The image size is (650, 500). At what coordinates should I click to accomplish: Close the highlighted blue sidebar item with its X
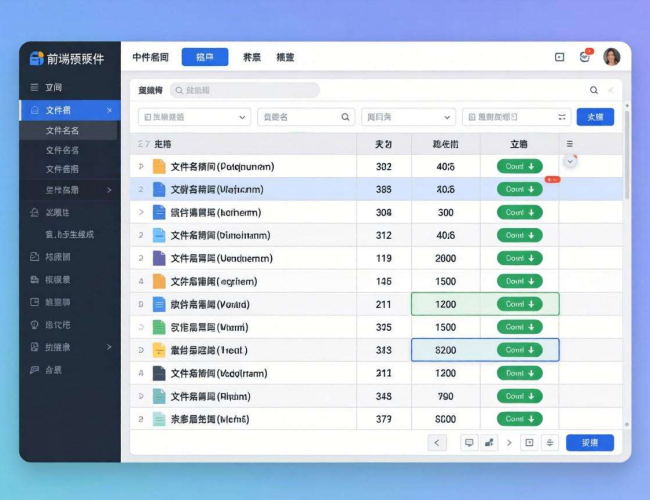pyautogui.click(x=109, y=110)
